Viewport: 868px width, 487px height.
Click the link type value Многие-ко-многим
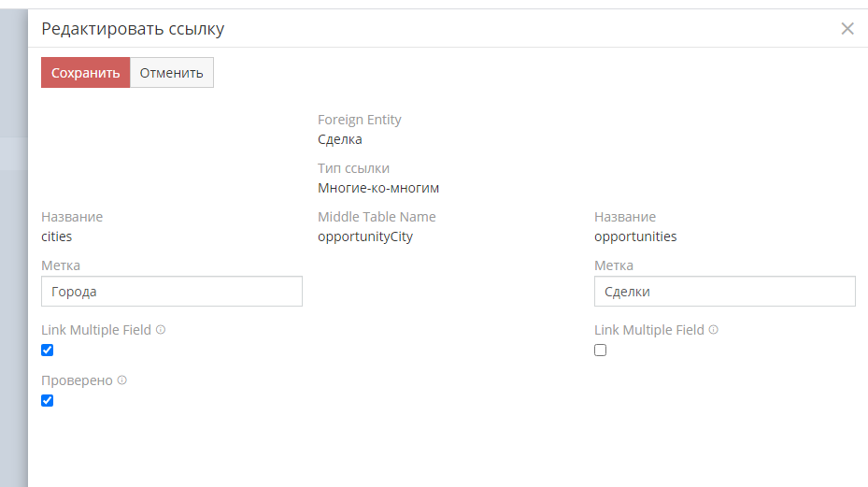pyautogui.click(x=378, y=188)
